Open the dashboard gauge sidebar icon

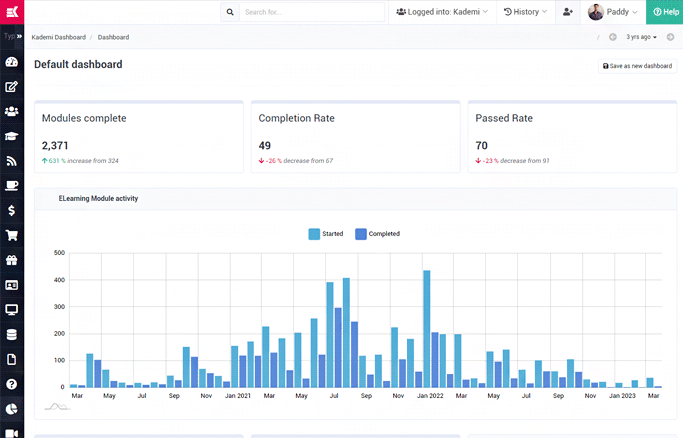tap(12, 62)
